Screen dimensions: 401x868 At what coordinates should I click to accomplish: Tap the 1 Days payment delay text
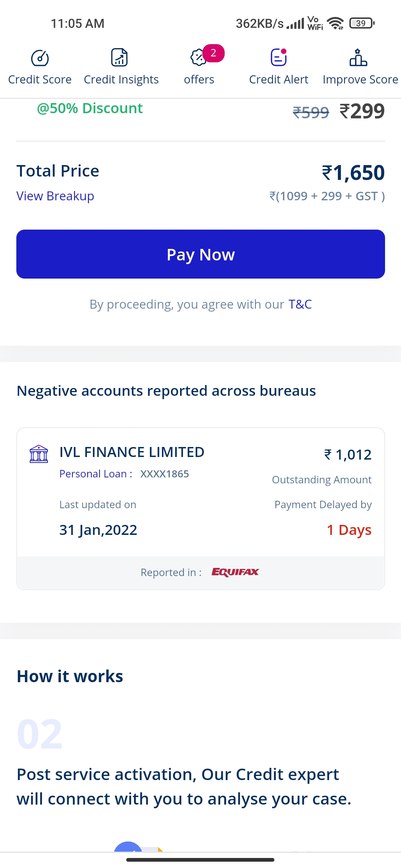pyautogui.click(x=349, y=530)
